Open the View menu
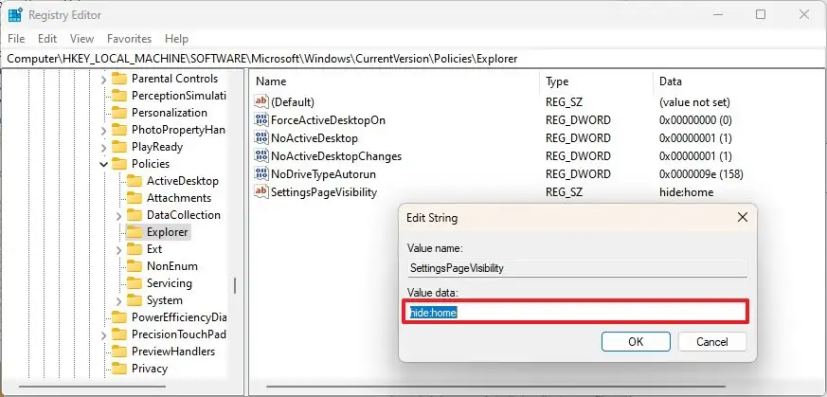Screen dimensions: 827x397 click(82, 38)
